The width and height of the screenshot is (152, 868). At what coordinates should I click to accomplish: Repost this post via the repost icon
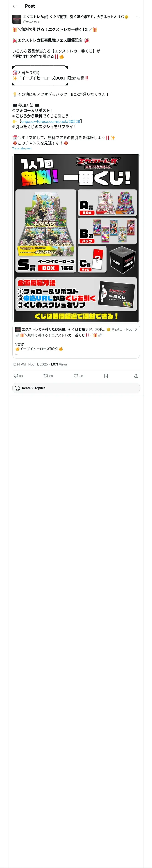click(x=45, y=376)
